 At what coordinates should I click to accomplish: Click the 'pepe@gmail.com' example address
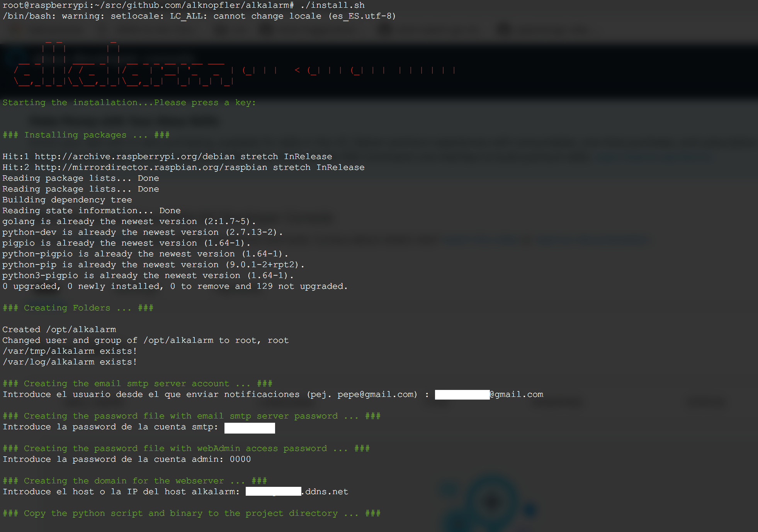tap(375, 395)
